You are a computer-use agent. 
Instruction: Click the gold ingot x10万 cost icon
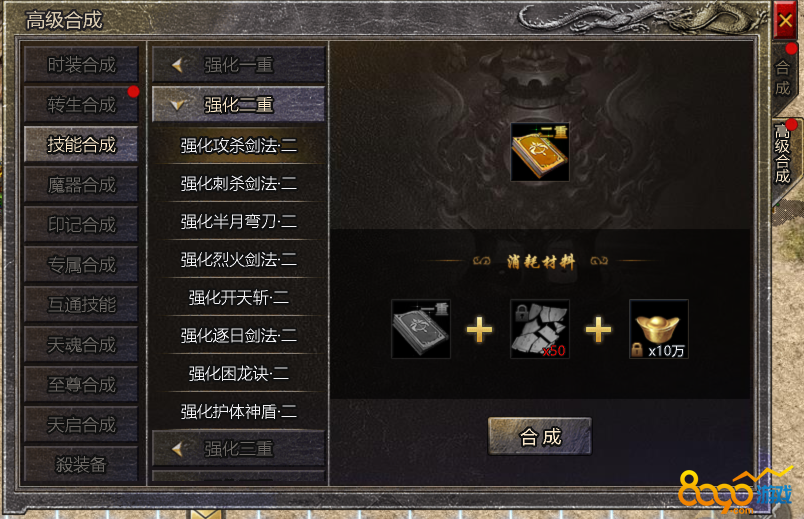tap(659, 329)
